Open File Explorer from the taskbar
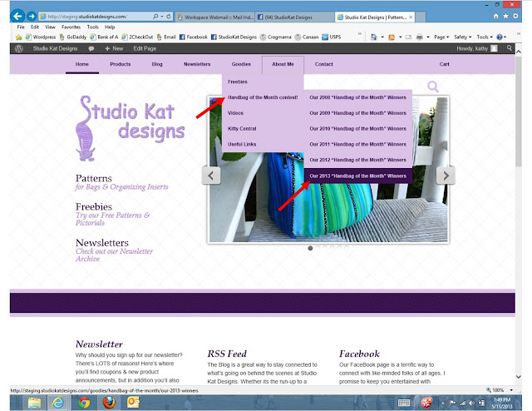This screenshot has height=411, width=532. click(x=34, y=403)
